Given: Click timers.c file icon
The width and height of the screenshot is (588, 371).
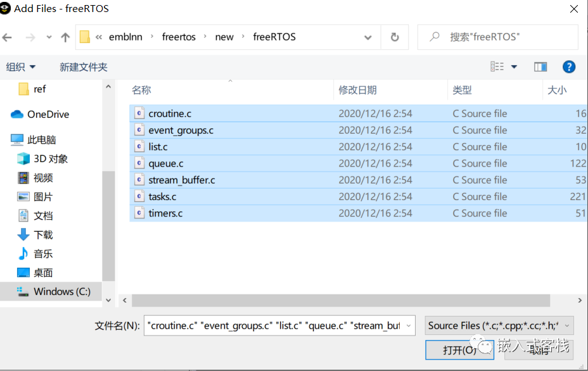Looking at the screenshot, I should pyautogui.click(x=139, y=213).
